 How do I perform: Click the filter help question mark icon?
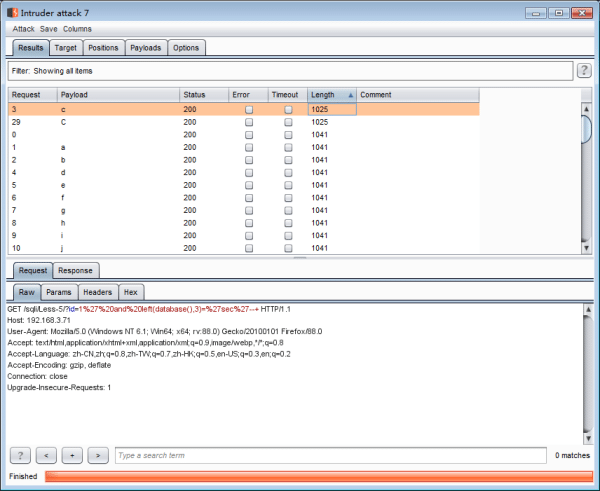tap(584, 71)
